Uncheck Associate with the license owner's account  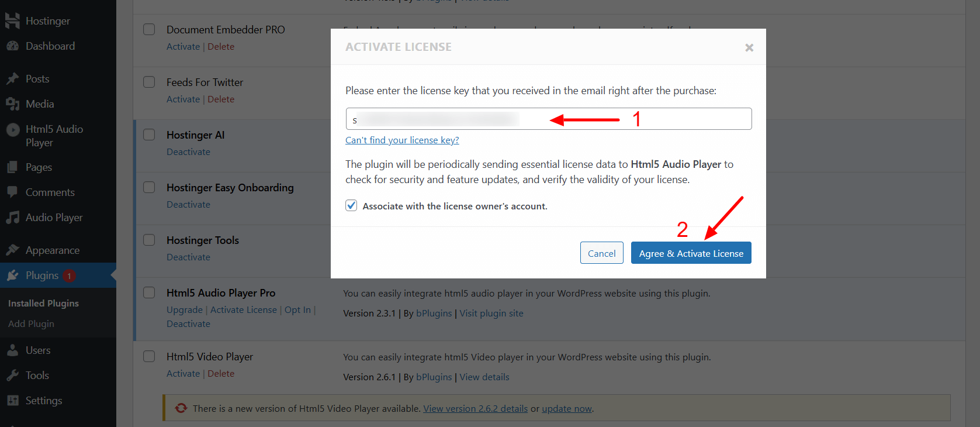(351, 205)
